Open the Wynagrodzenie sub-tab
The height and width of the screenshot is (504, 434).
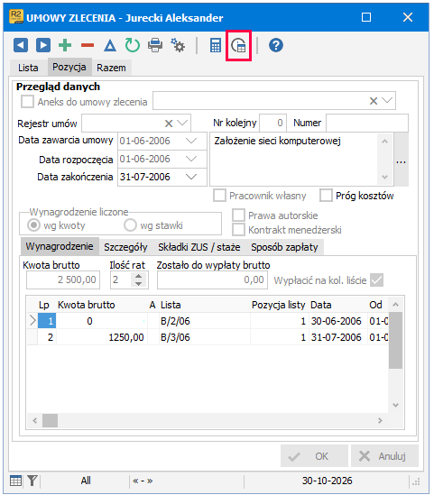pyautogui.click(x=60, y=246)
